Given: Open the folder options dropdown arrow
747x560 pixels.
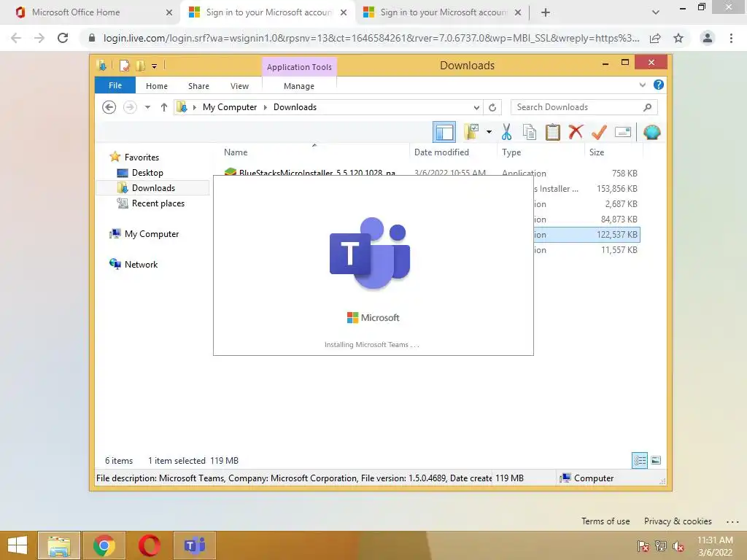Looking at the screenshot, I should (x=489, y=132).
